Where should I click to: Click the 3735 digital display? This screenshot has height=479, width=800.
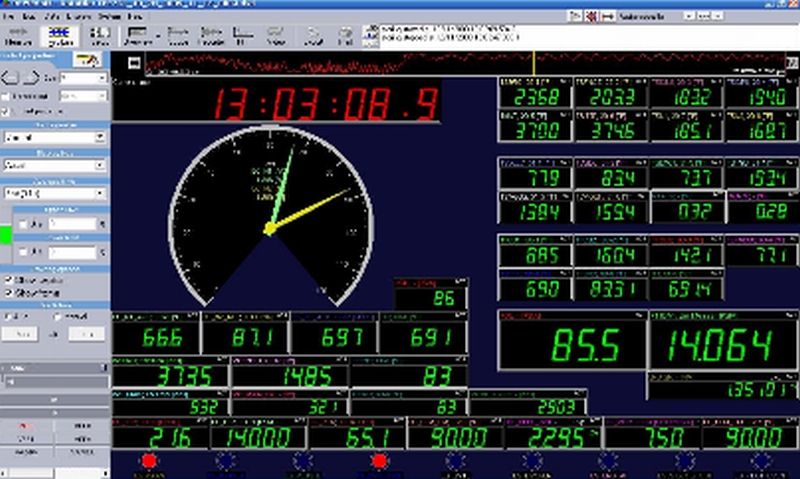coord(170,372)
